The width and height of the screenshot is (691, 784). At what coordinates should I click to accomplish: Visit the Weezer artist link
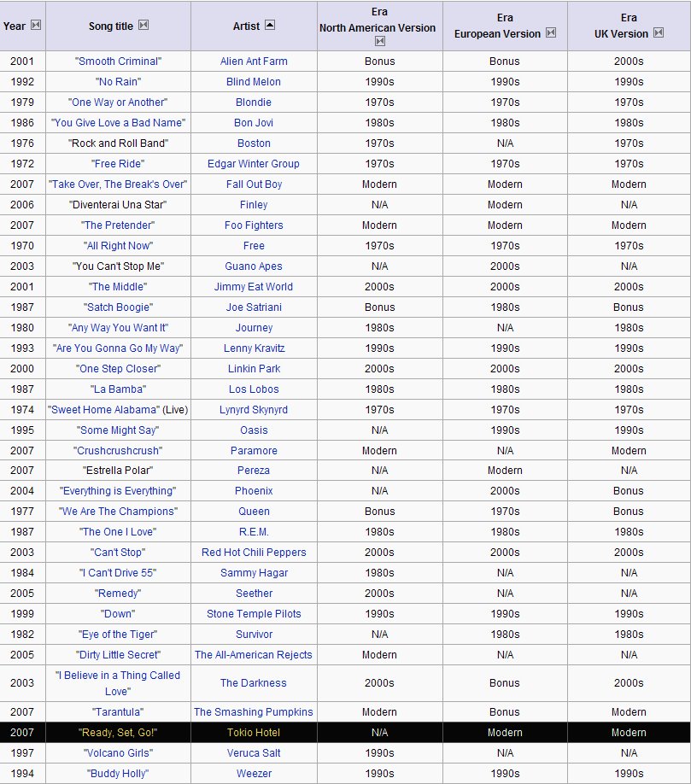click(254, 774)
